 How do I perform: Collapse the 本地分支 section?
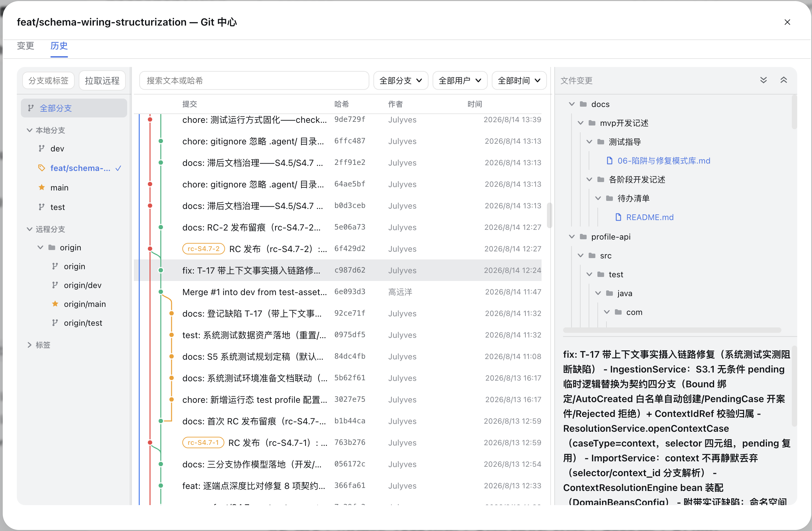(29, 130)
